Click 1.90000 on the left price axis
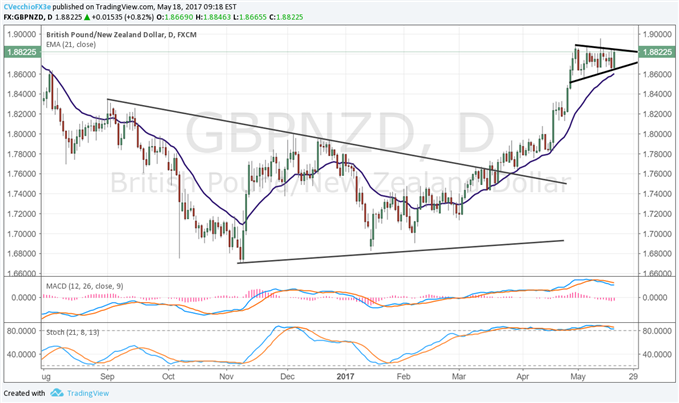 pos(21,34)
